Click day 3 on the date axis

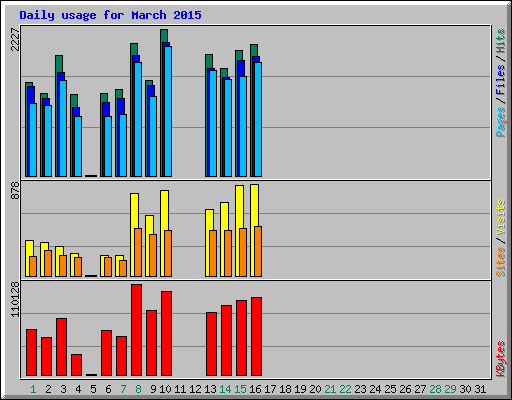point(63,389)
